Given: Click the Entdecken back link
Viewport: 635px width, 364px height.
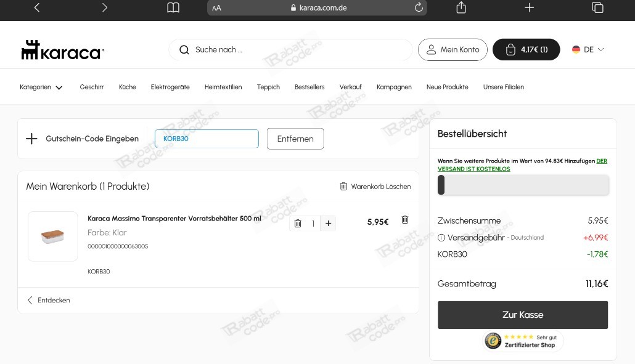Looking at the screenshot, I should pyautogui.click(x=49, y=300).
